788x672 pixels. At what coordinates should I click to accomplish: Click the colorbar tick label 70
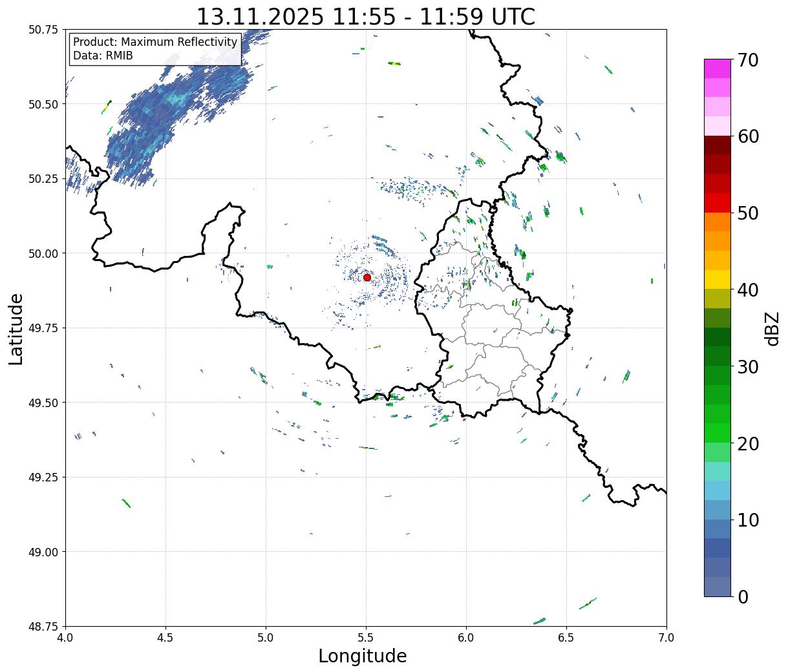748,60
